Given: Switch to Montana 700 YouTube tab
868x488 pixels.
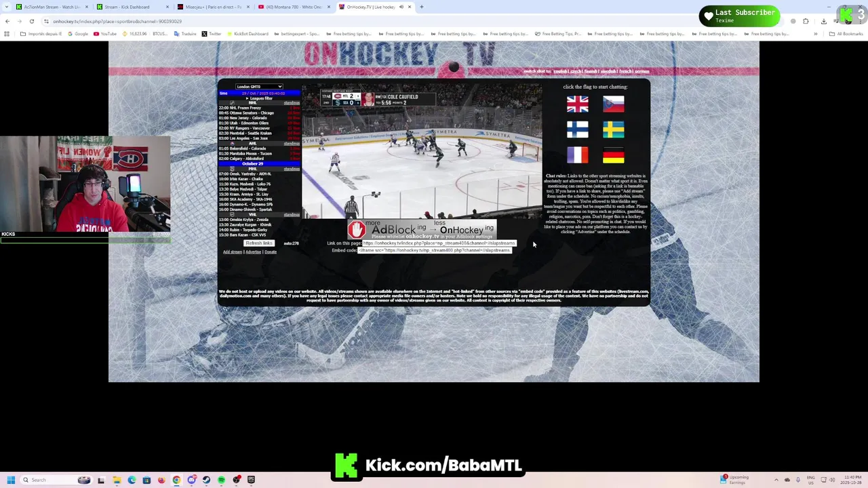Looking at the screenshot, I should click(x=293, y=7).
